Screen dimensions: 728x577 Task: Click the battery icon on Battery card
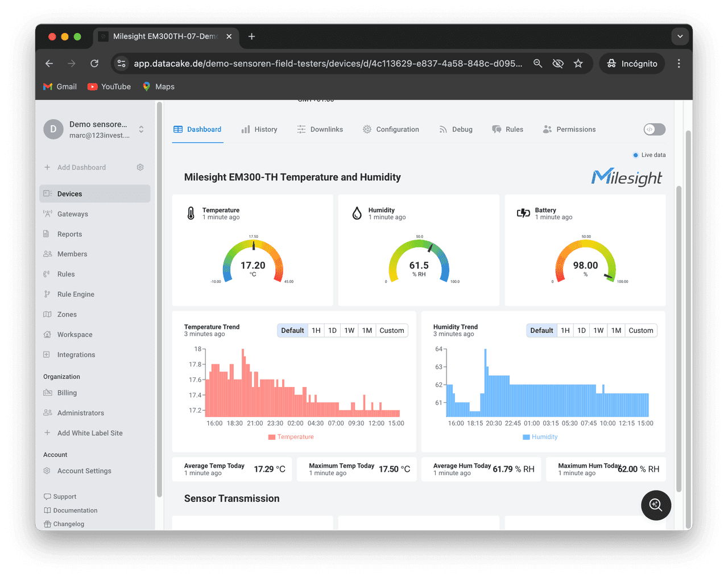(x=523, y=213)
